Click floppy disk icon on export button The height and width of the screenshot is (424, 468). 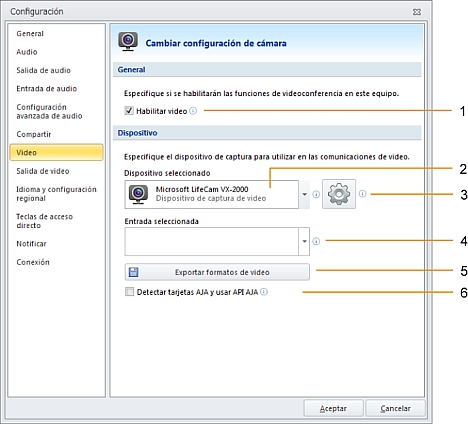point(134,272)
